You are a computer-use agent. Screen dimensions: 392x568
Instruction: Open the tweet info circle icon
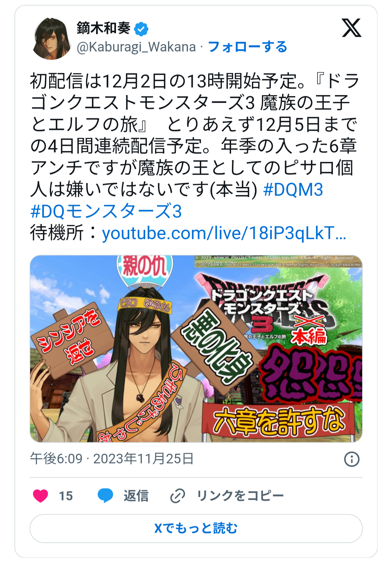pos(352,459)
